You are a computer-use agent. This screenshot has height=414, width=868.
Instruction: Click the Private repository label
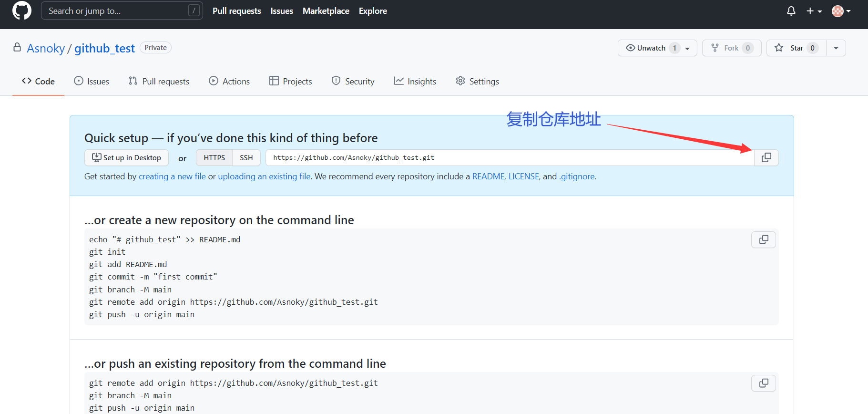155,48
